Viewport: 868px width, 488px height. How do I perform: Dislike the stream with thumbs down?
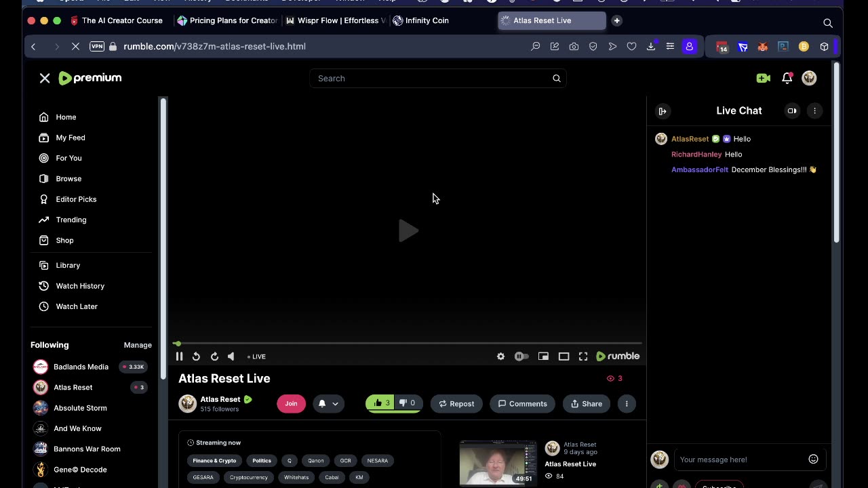tap(407, 403)
